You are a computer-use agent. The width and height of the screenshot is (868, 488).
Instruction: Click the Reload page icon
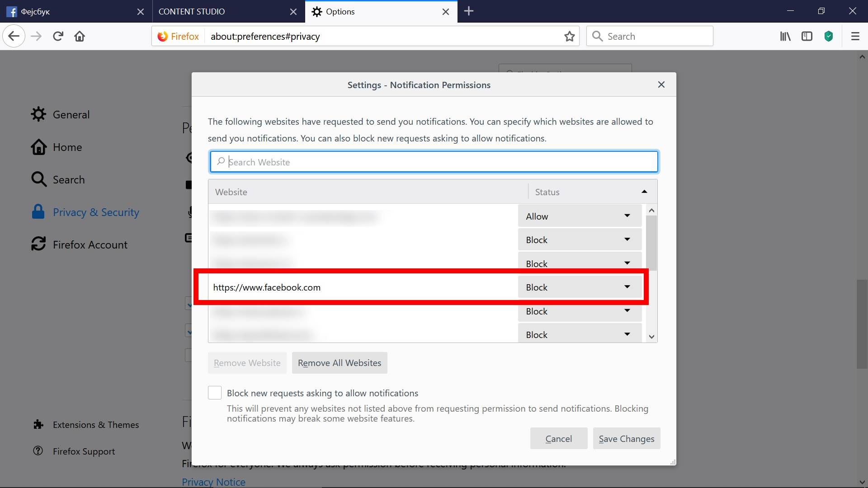[58, 36]
